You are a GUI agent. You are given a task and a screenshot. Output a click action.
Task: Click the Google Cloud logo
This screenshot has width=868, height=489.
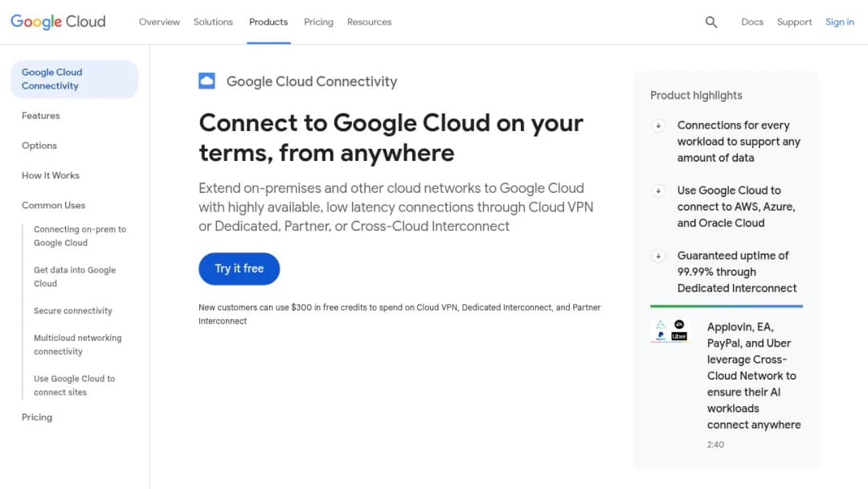point(58,22)
